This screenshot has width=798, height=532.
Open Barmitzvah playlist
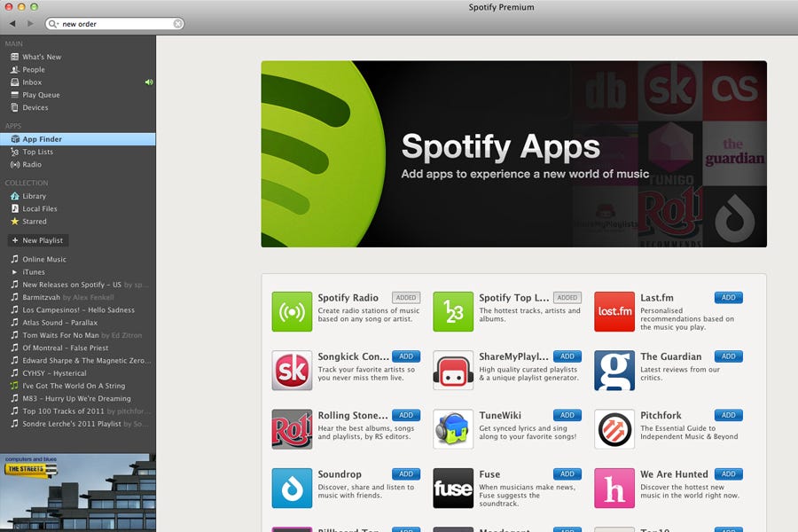click(78, 297)
